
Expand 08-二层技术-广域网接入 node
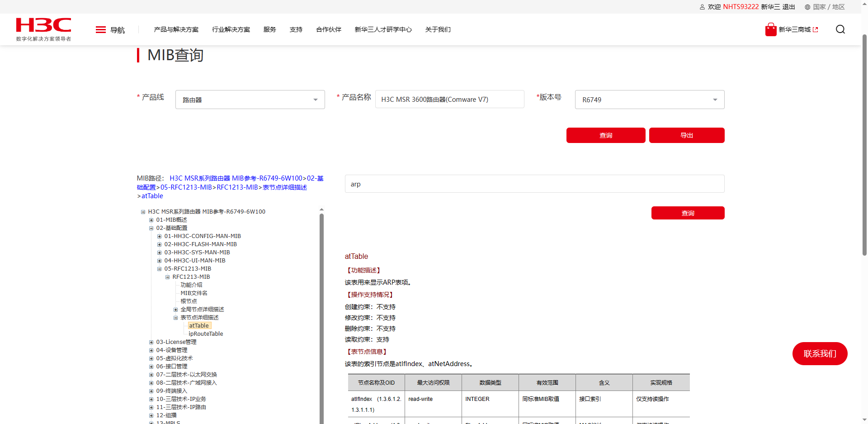151,383
